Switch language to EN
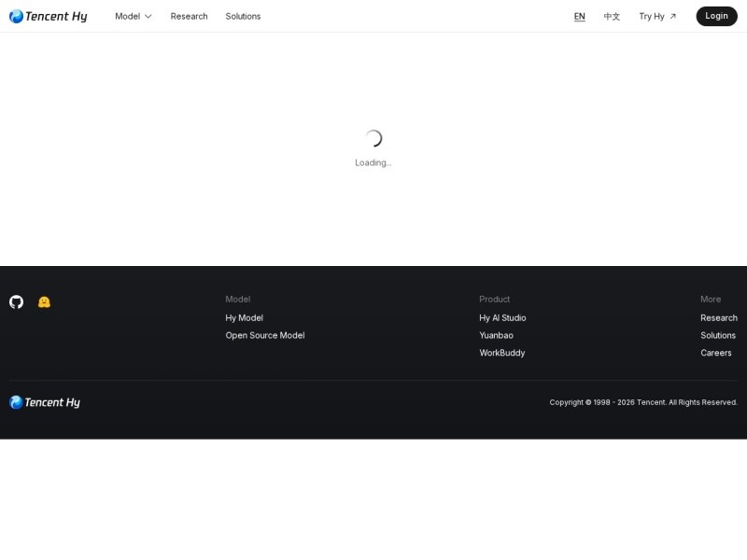Image resolution: width=747 pixels, height=560 pixels. (579, 16)
